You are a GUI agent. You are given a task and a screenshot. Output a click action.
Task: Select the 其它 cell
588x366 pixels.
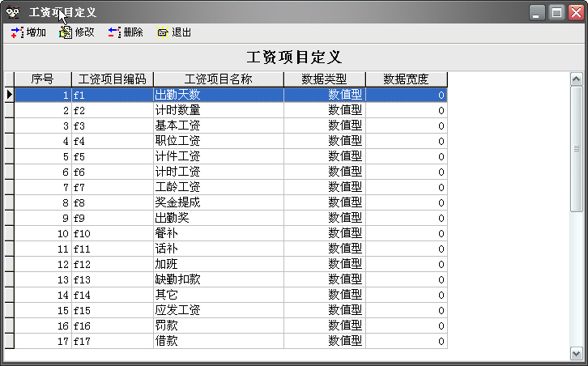coord(219,295)
